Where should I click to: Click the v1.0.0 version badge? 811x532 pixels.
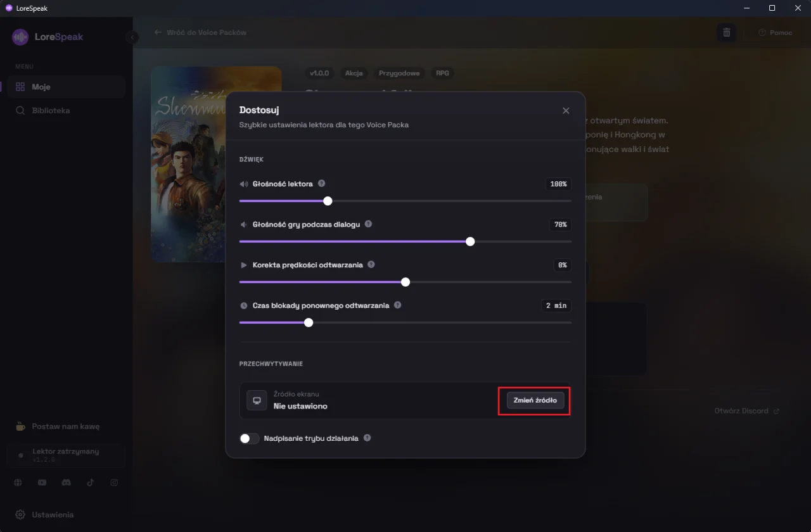point(319,73)
